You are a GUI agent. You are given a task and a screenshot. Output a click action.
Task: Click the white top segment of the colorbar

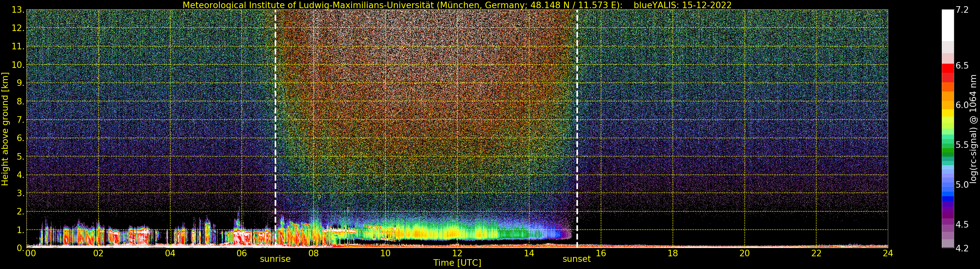click(948, 25)
